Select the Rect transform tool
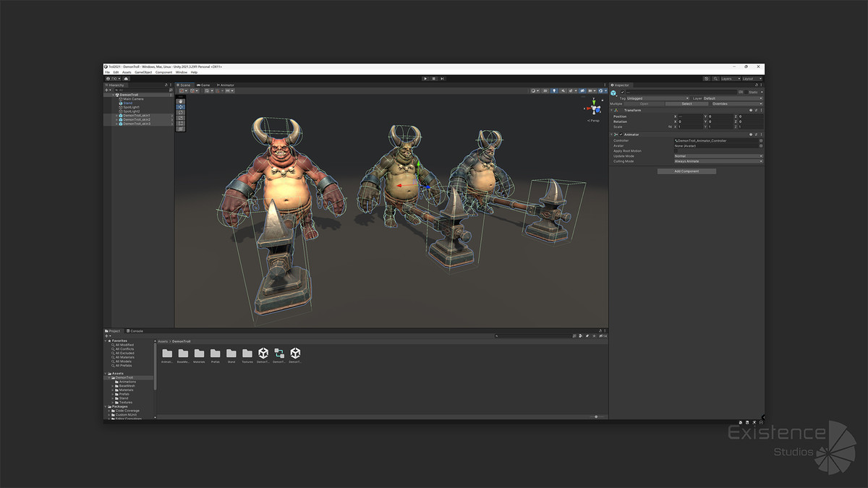 tap(181, 123)
